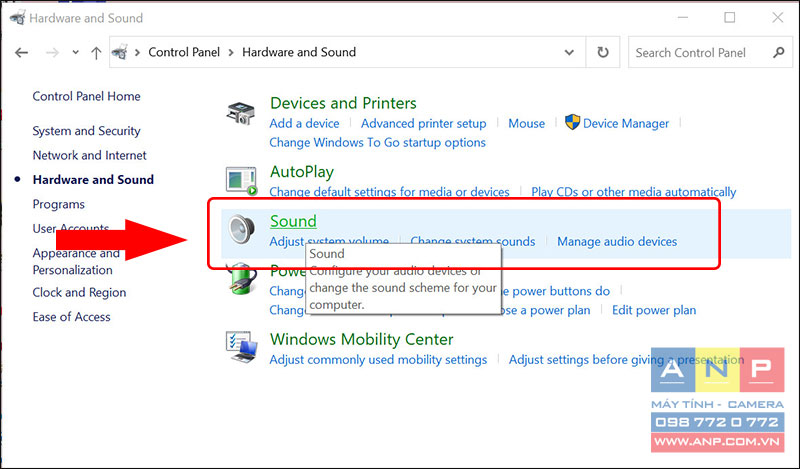The width and height of the screenshot is (800, 469).
Task: Click Manage audio devices link
Action: [617, 241]
